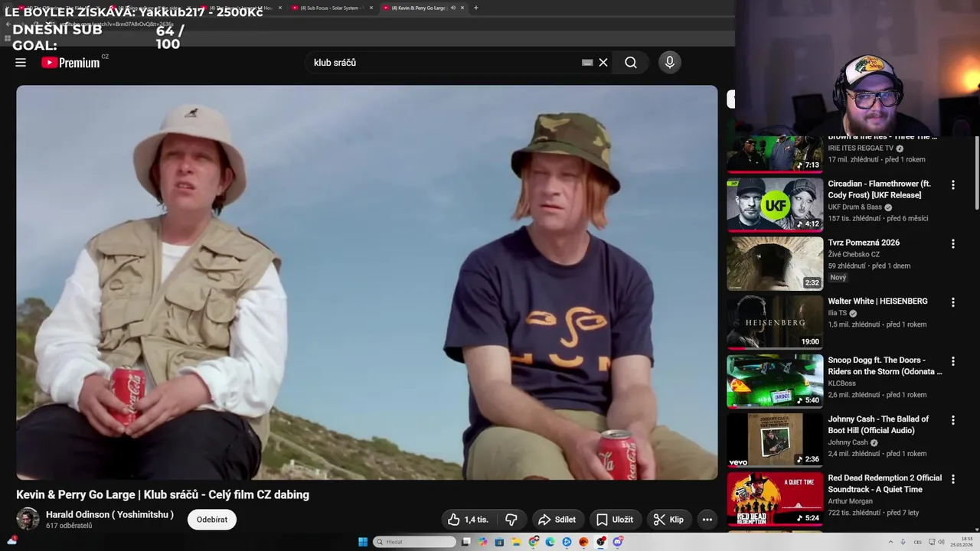Open options menu for Red Dead Redemption 2

pyautogui.click(x=953, y=479)
